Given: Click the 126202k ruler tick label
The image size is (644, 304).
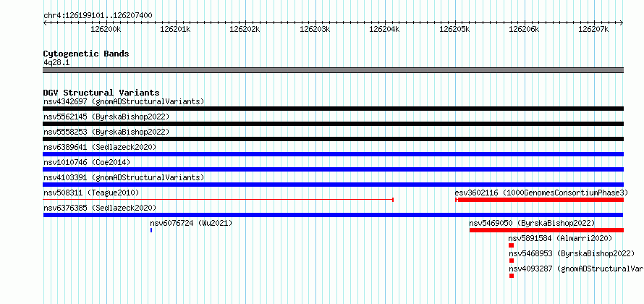Looking at the screenshot, I should click(x=245, y=29).
